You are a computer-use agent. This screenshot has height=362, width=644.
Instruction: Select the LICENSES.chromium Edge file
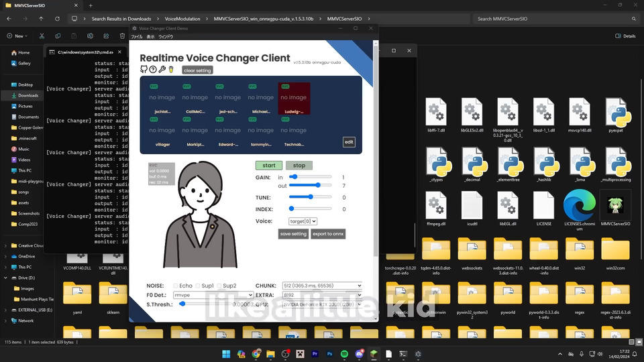click(x=580, y=210)
